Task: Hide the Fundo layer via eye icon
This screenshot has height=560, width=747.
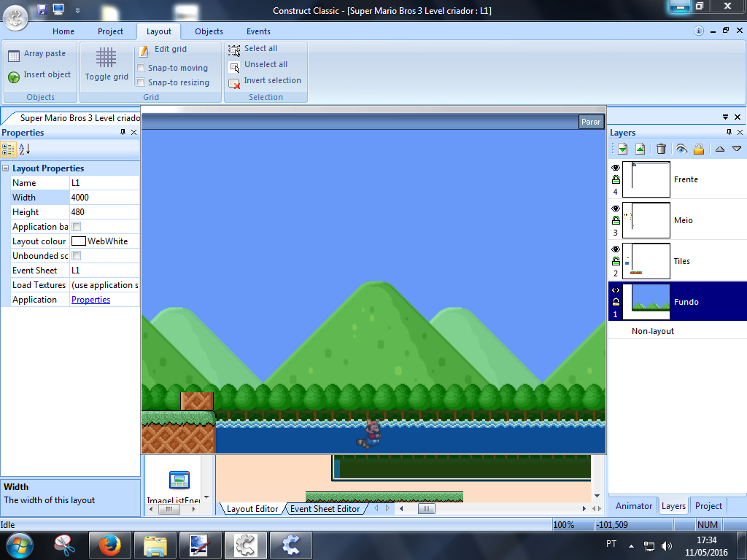Action: (616, 290)
